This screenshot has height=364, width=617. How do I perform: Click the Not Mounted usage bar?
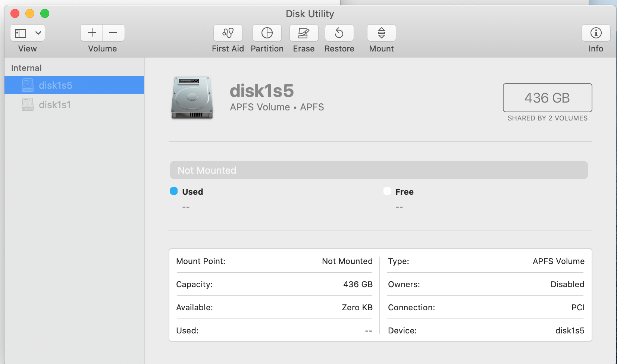point(379,170)
